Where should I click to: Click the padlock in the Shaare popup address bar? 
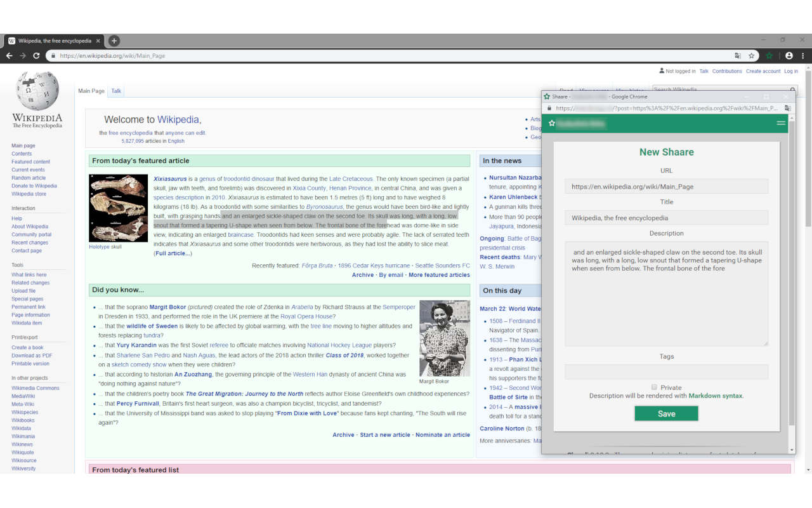pyautogui.click(x=549, y=108)
